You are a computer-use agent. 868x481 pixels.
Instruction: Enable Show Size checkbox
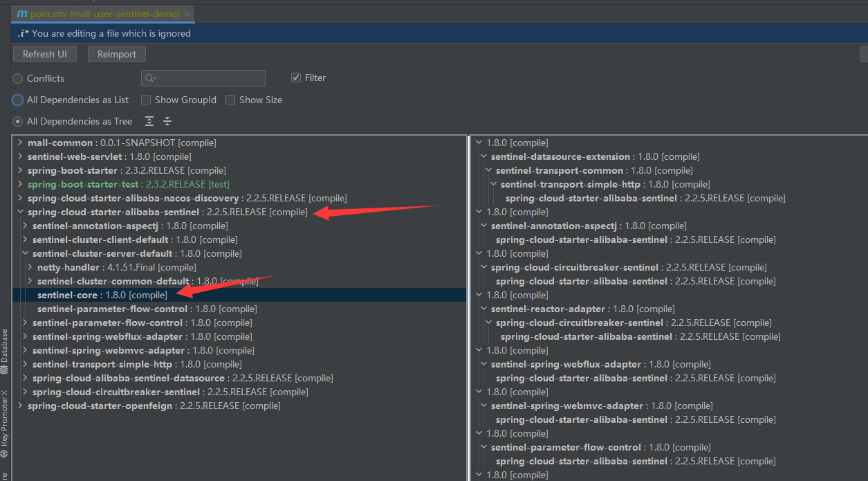pos(230,100)
